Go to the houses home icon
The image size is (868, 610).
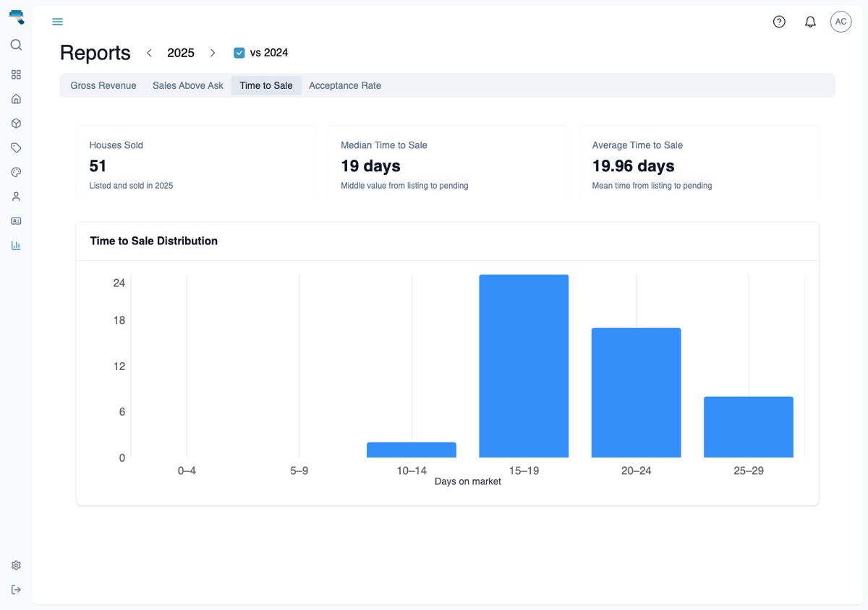tap(16, 99)
